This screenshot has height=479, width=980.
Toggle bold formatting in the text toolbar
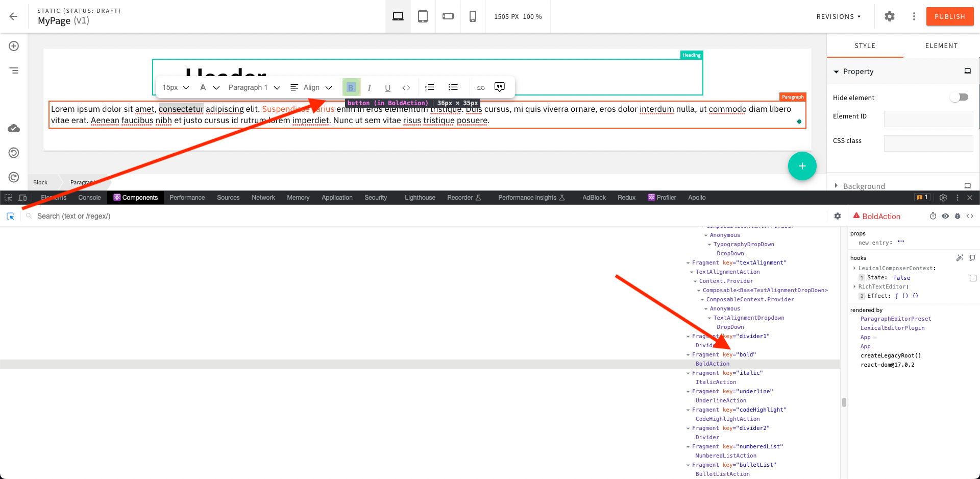pos(351,87)
